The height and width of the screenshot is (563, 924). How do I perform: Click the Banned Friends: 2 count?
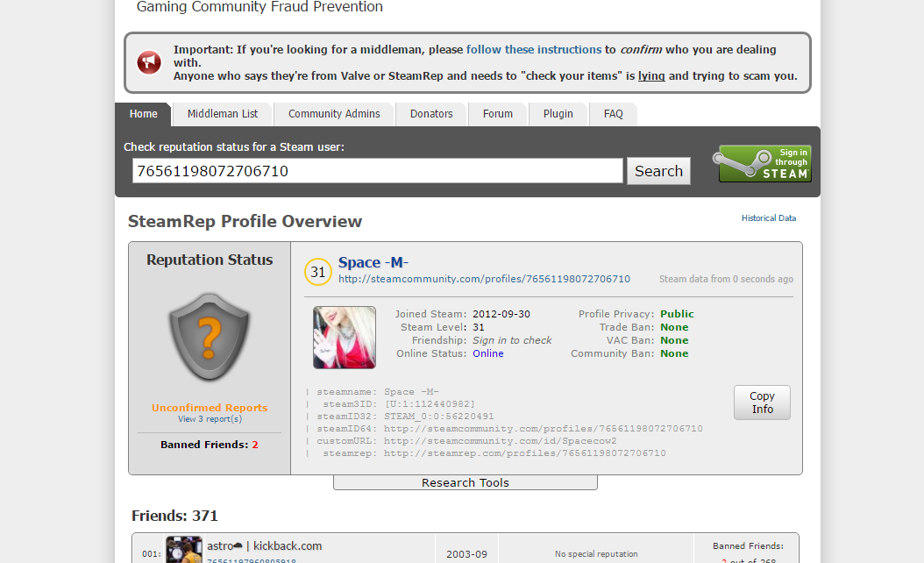pyautogui.click(x=210, y=445)
